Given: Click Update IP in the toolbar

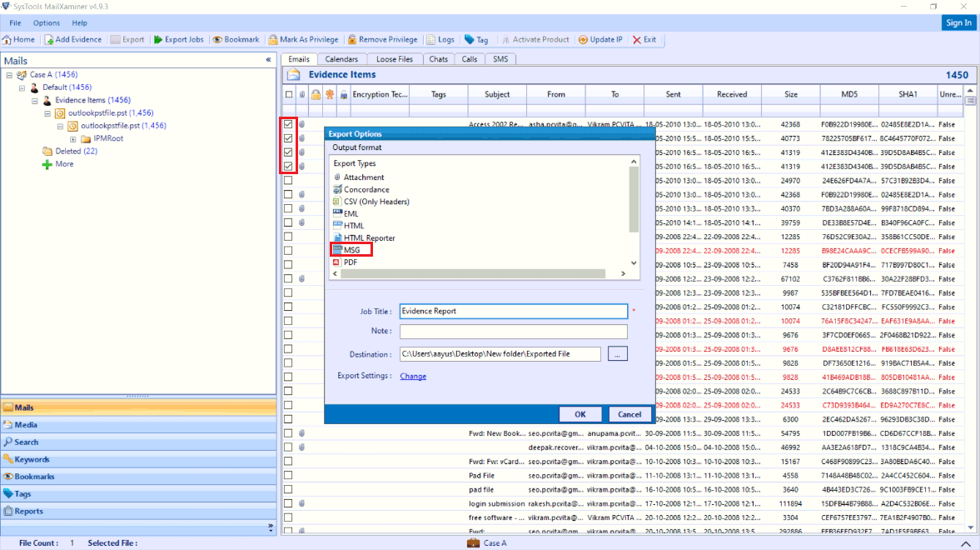Looking at the screenshot, I should [x=600, y=39].
